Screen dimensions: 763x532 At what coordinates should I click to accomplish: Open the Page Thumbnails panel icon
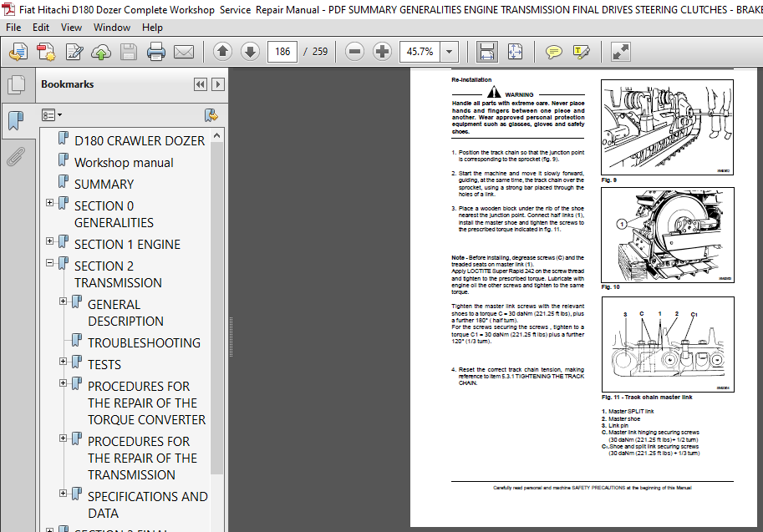pos(17,84)
